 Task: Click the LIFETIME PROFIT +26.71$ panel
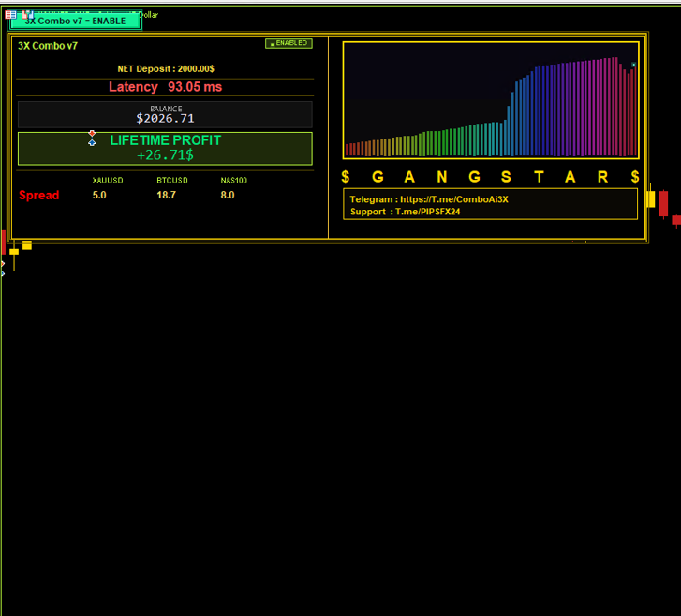tap(165, 149)
